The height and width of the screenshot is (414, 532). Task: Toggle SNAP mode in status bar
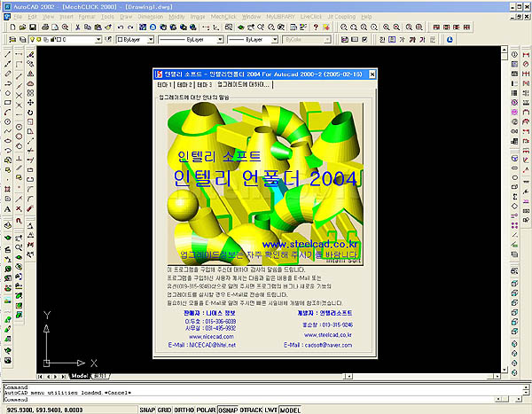coord(147,410)
